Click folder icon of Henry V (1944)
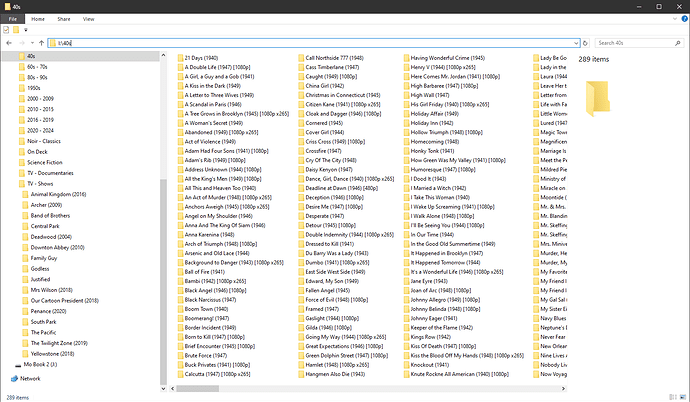The width and height of the screenshot is (690, 402). (x=406, y=67)
